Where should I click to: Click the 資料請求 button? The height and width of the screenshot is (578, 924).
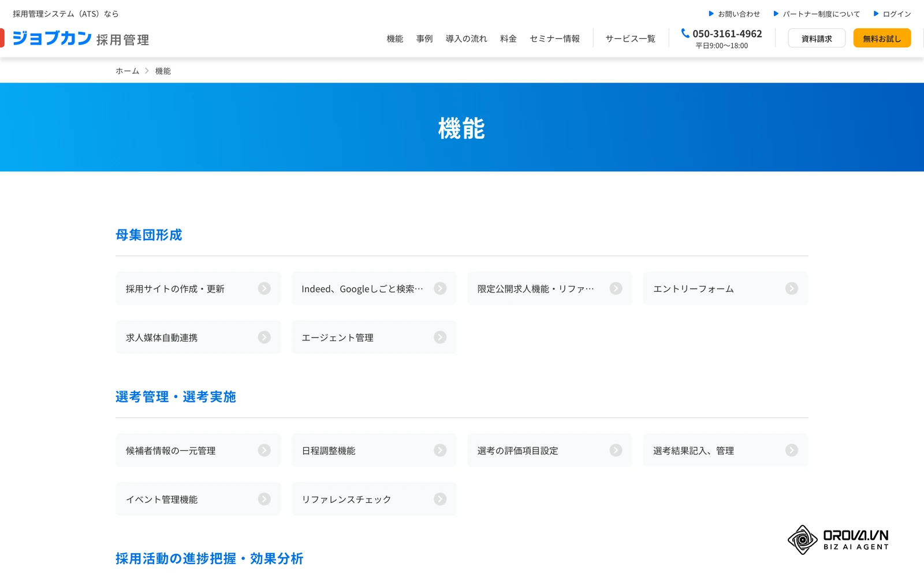coord(817,38)
